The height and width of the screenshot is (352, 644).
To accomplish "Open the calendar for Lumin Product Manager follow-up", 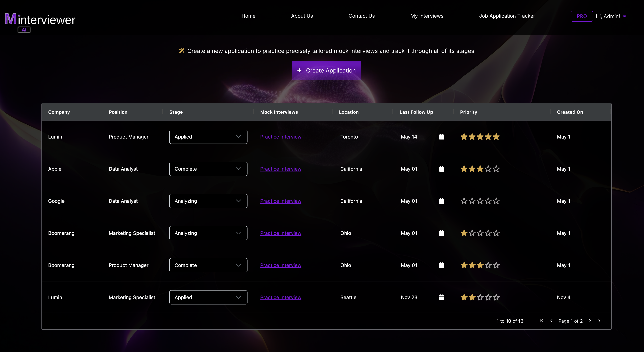I will pyautogui.click(x=442, y=137).
